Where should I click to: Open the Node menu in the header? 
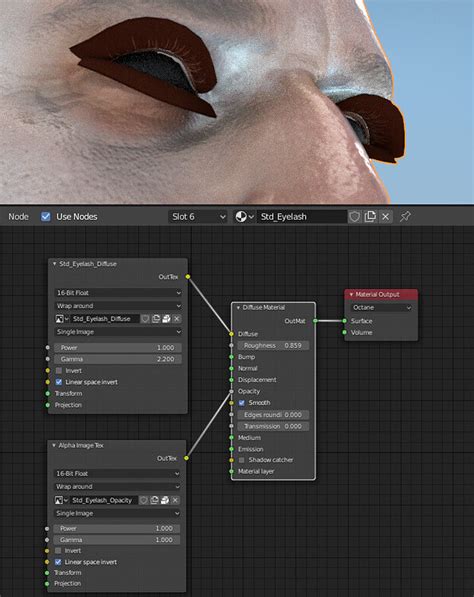18,217
